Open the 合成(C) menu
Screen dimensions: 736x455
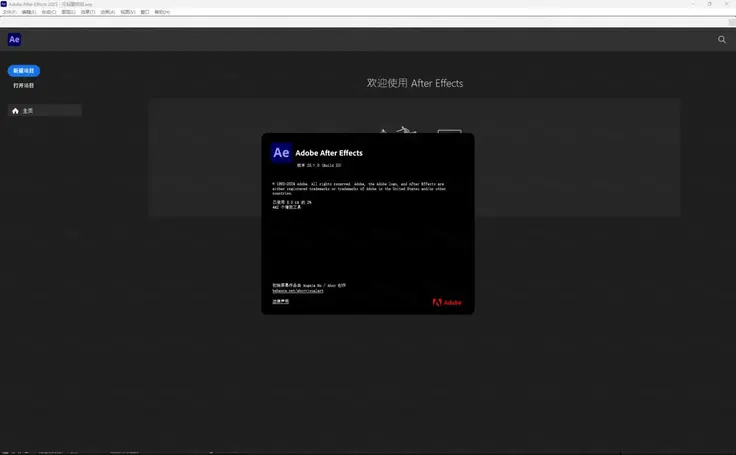pos(48,12)
